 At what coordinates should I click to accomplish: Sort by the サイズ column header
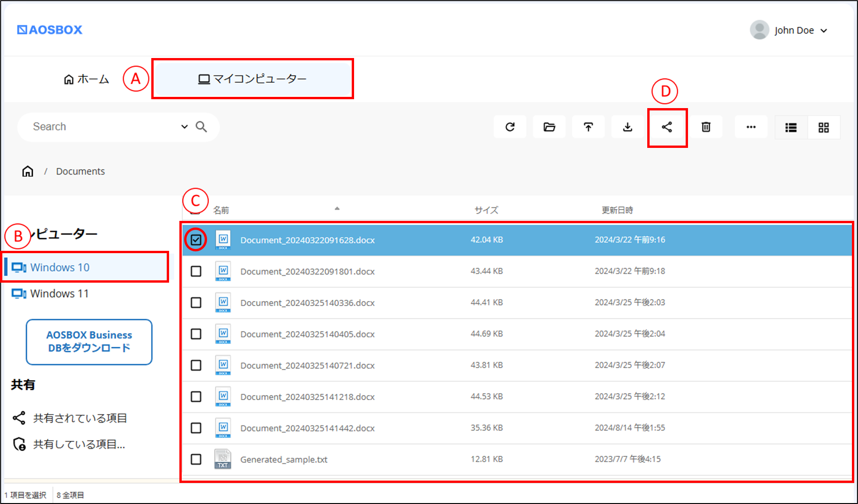[486, 210]
